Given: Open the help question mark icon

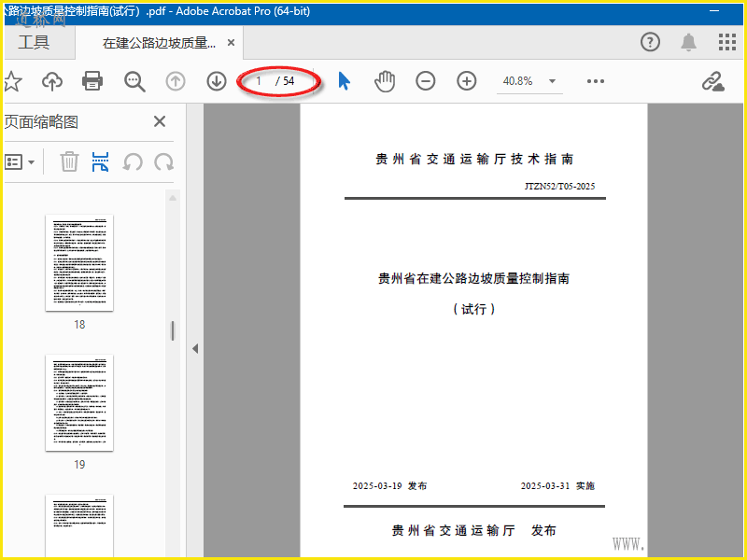Looking at the screenshot, I should [650, 42].
